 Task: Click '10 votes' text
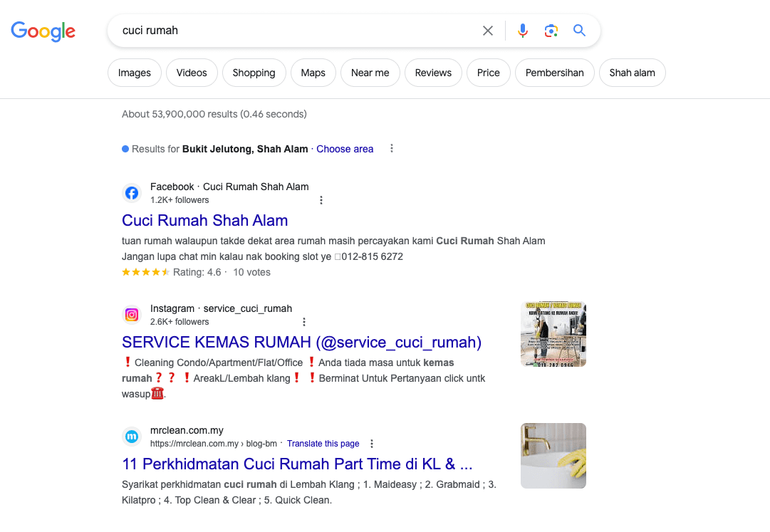(x=251, y=272)
